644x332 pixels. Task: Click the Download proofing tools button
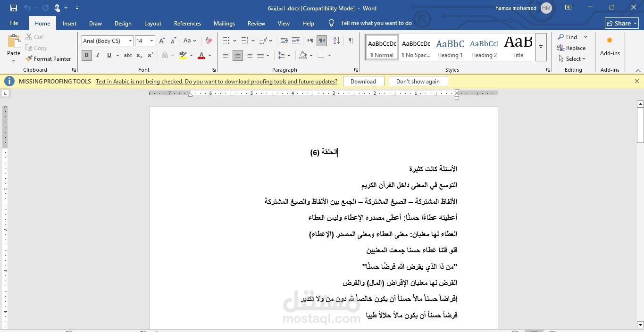[x=363, y=81]
